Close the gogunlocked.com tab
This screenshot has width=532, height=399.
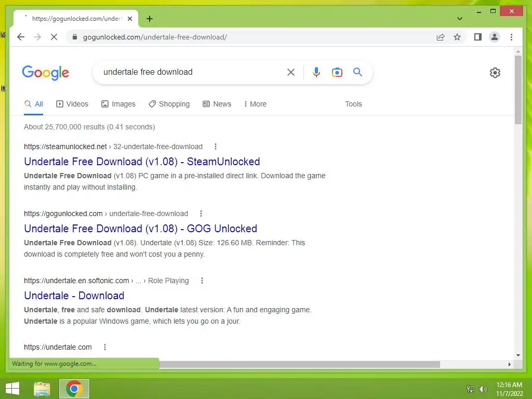pos(129,19)
